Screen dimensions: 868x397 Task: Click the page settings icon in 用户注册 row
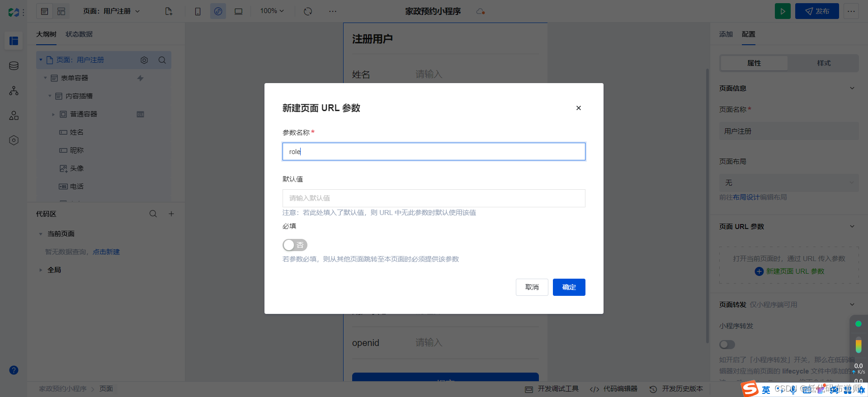pos(144,60)
